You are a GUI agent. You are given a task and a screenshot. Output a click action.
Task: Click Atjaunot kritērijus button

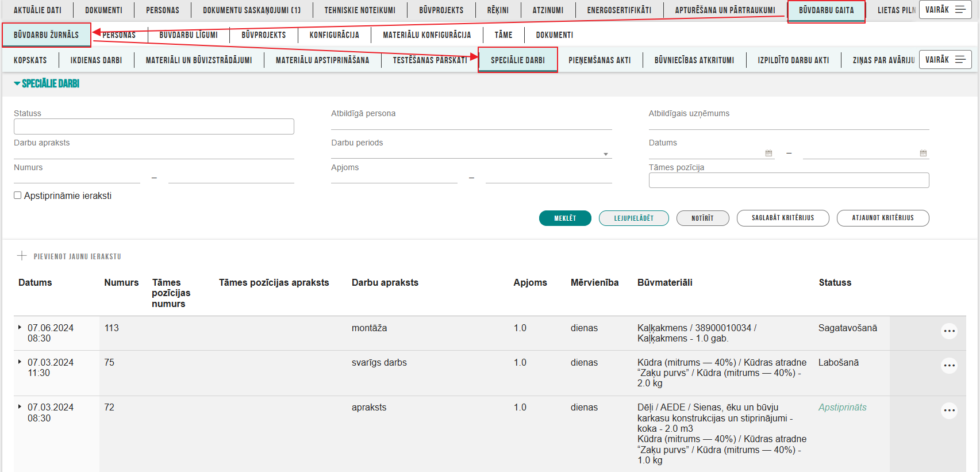pos(883,218)
